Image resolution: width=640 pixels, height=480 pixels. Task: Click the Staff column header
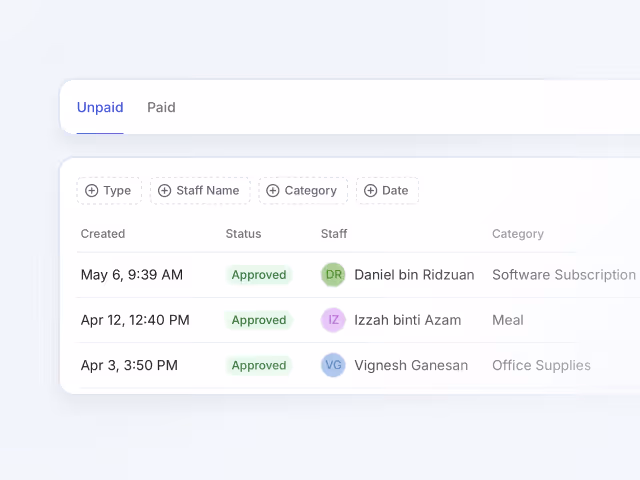point(334,234)
